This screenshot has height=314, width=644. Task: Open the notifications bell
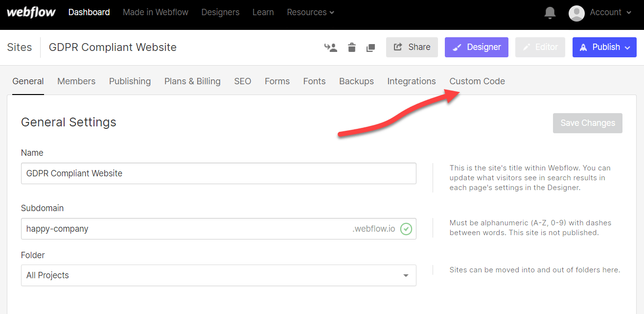pos(550,13)
